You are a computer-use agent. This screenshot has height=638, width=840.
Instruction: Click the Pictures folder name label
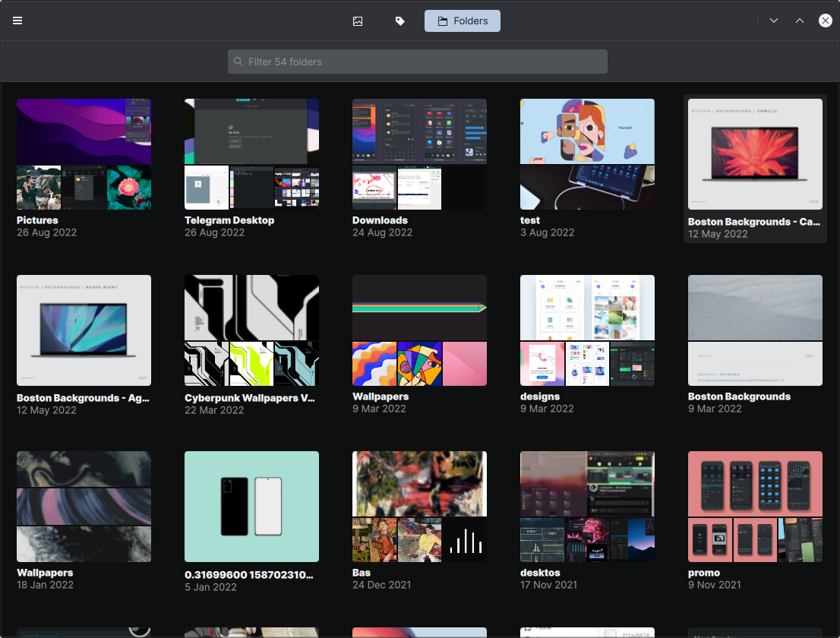(37, 220)
